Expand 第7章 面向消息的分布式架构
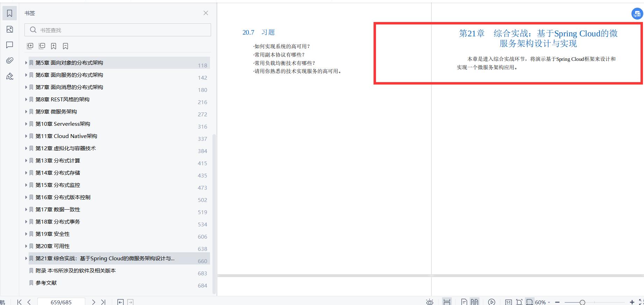Viewport: 644px width, 305px height. 26,87
